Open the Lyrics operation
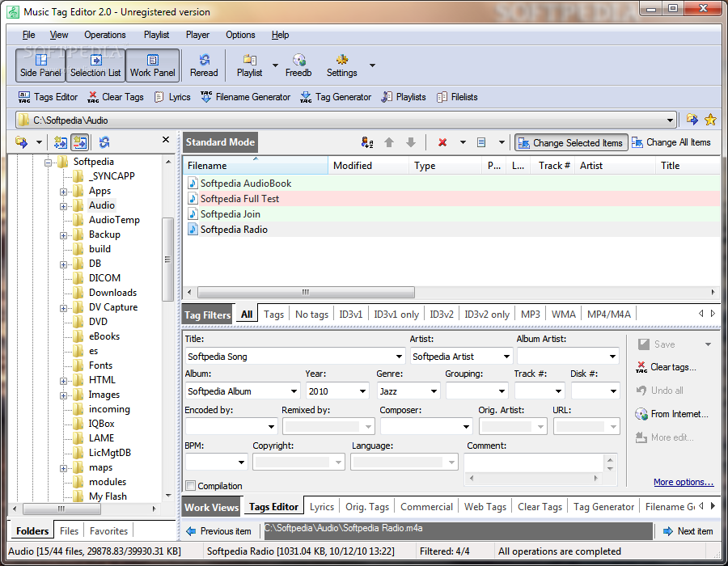 pos(172,97)
